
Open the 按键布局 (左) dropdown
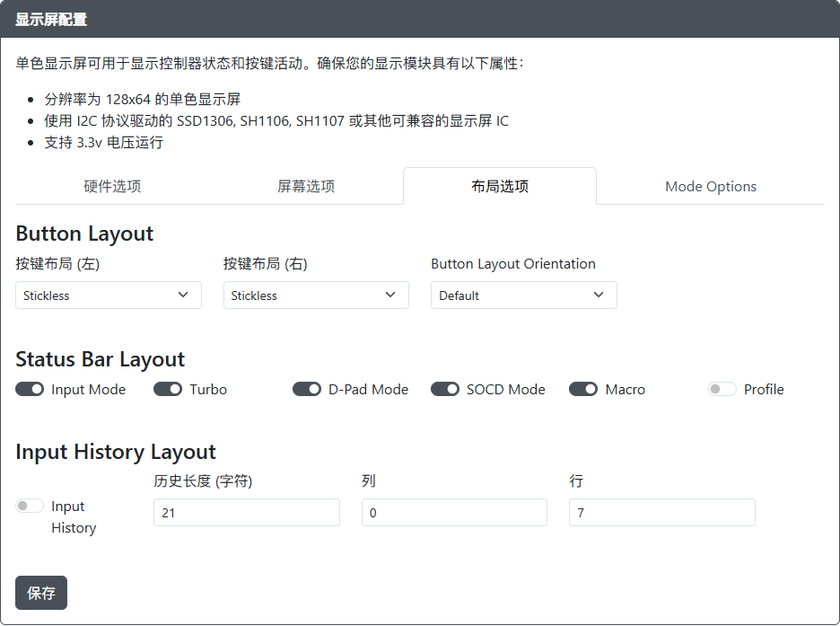[x=109, y=295]
